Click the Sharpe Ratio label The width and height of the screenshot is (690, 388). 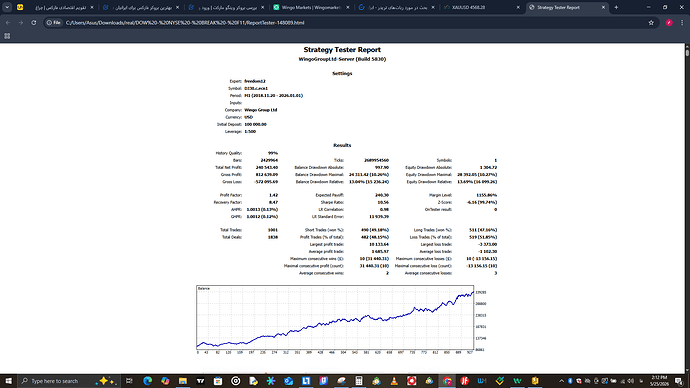point(332,202)
